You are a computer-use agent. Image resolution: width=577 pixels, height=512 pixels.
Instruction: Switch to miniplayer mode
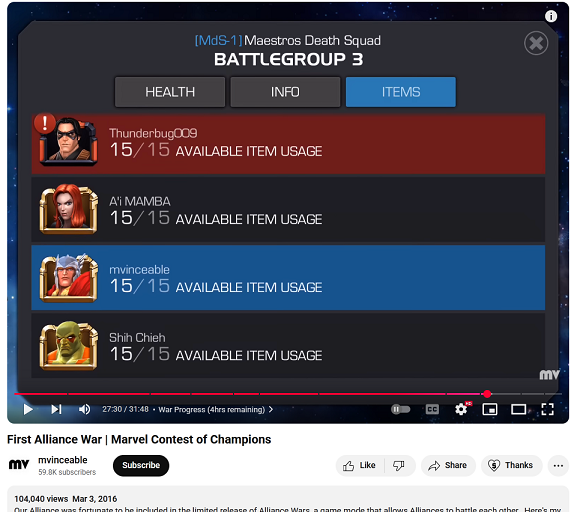coord(490,409)
